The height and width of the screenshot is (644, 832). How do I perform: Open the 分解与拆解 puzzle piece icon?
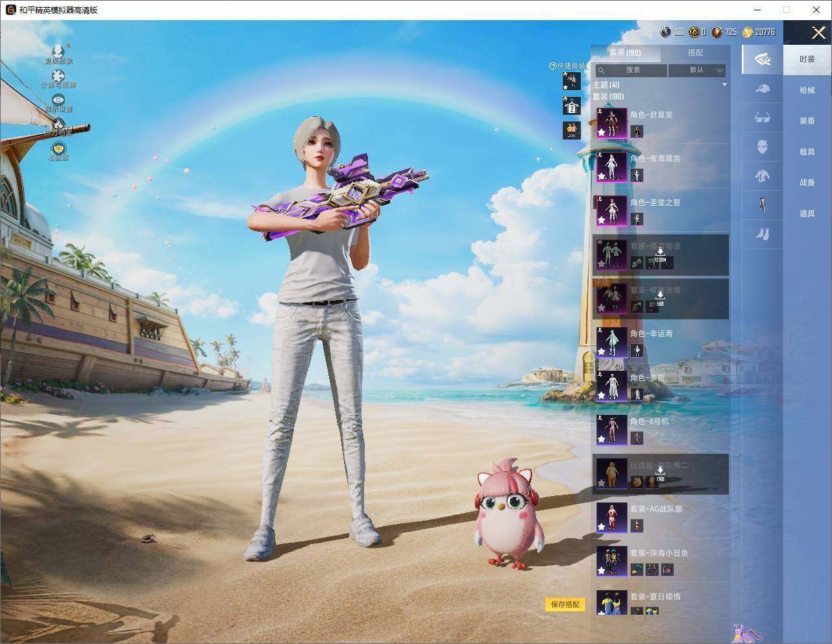point(58,76)
